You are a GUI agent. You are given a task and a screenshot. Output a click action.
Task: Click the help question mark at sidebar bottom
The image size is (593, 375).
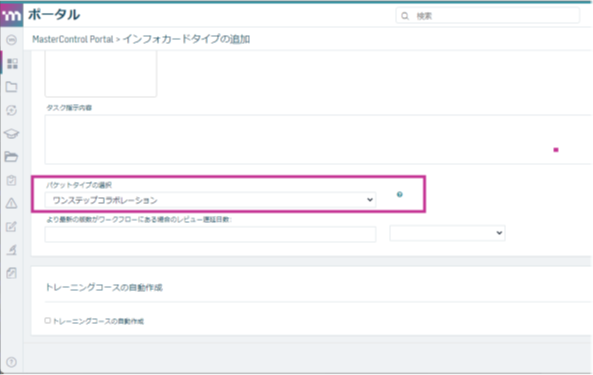click(x=11, y=362)
